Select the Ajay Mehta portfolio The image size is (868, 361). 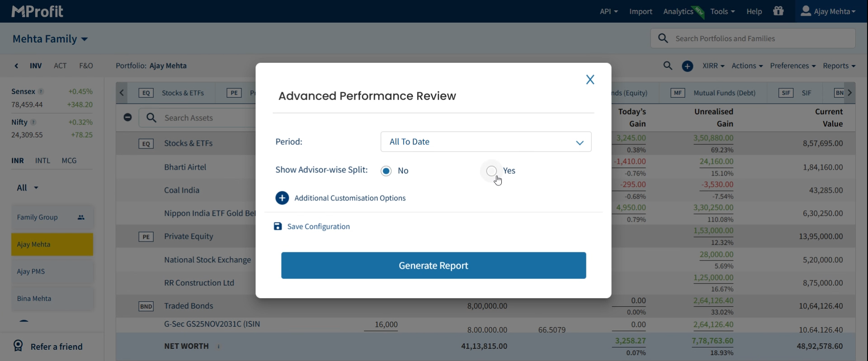pyautogui.click(x=52, y=244)
